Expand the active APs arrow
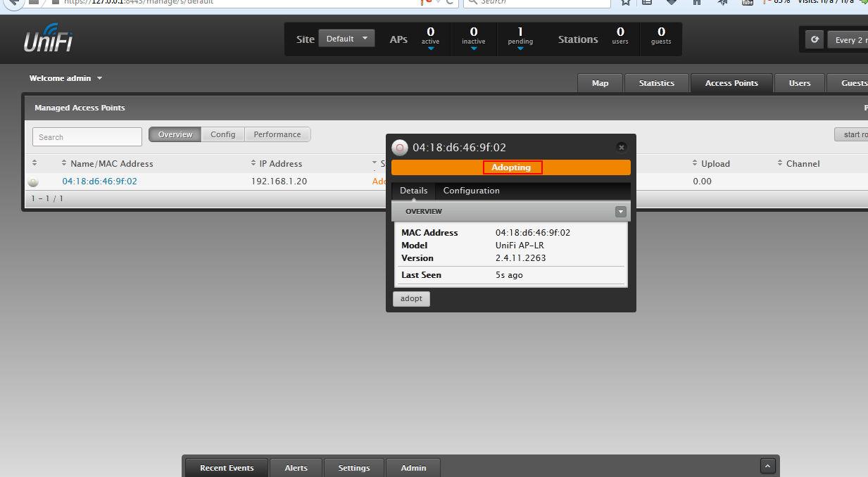This screenshot has width=868, height=477. (x=431, y=49)
